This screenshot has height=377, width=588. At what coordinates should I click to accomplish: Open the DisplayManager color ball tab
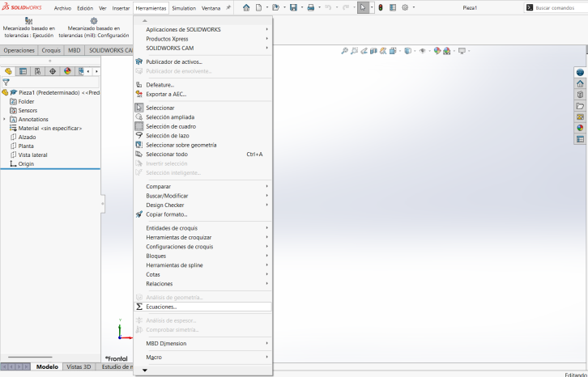click(67, 71)
